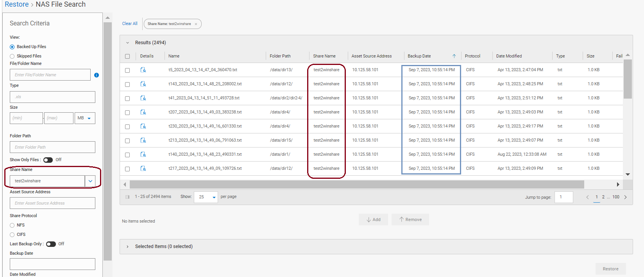The height and width of the screenshot is (277, 644).
Task: Enable Last Backup Only switch
Action: [x=51, y=244]
